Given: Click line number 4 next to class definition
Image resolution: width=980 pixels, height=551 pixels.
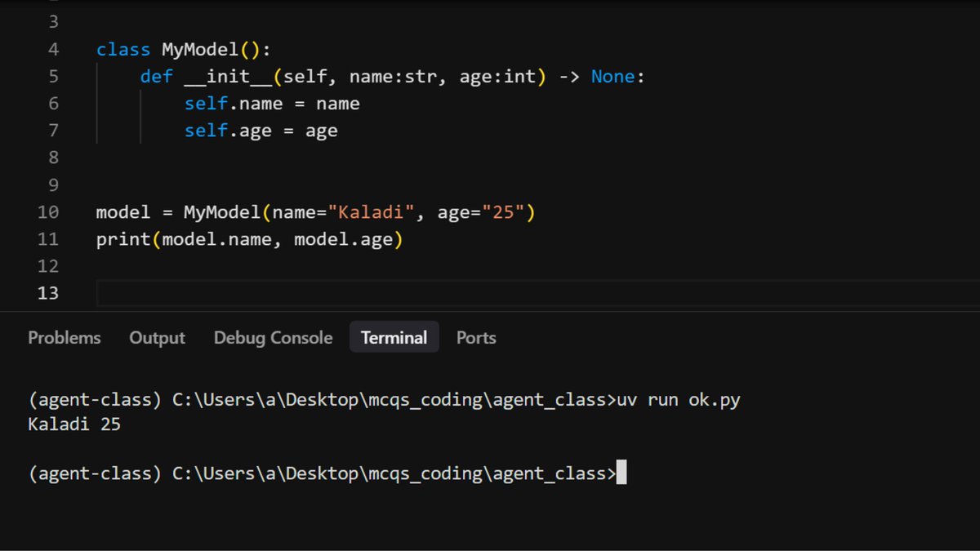Looking at the screenshot, I should 53,49.
